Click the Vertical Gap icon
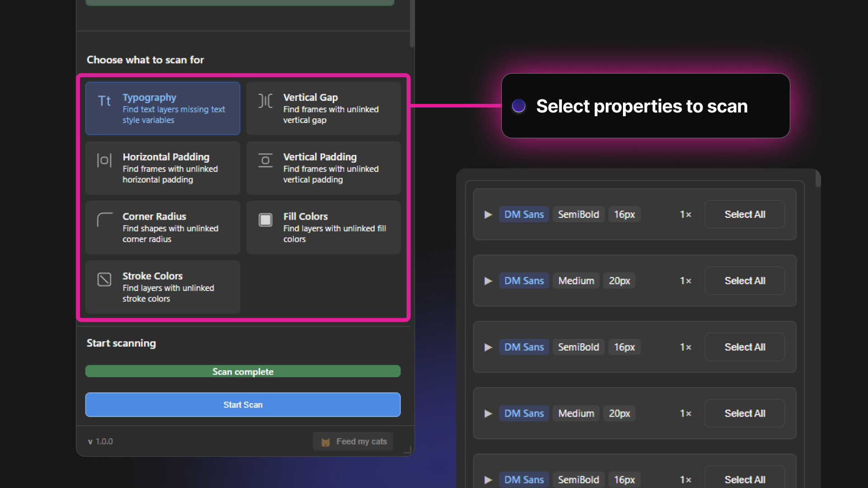868x488 pixels. point(265,101)
